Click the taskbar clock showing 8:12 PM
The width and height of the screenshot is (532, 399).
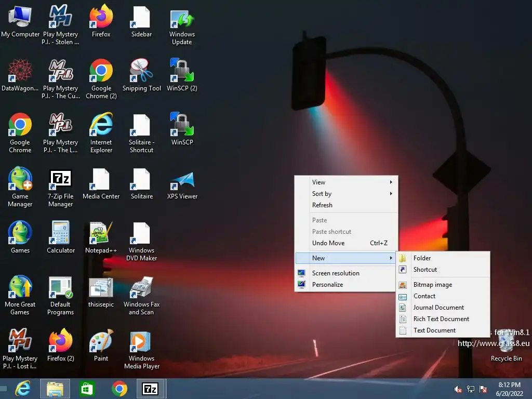[509, 389]
